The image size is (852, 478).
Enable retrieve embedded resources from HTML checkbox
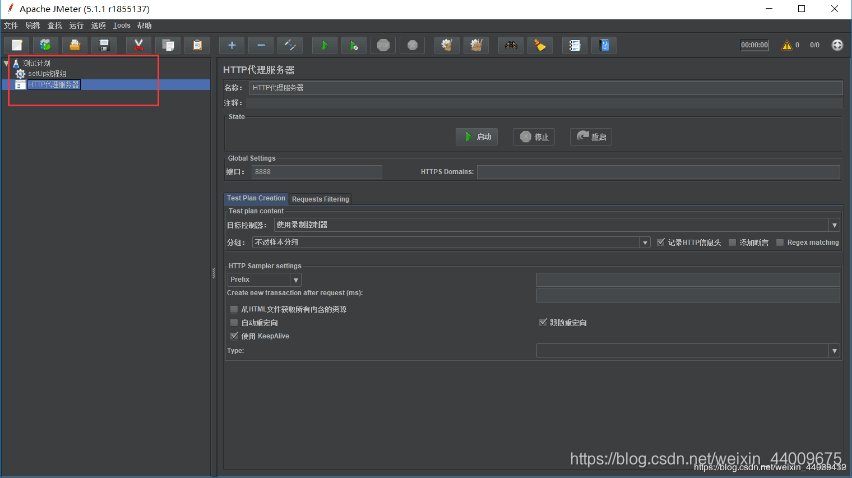pos(234,309)
